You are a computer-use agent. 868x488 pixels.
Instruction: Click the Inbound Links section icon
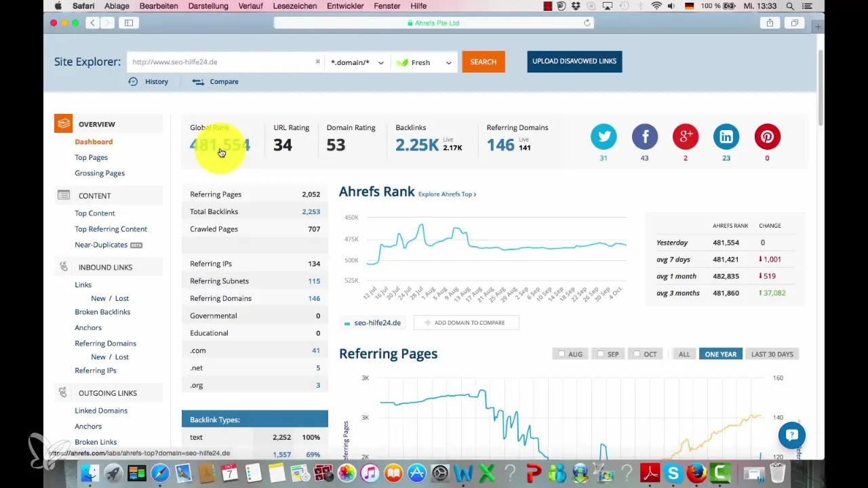(x=63, y=267)
